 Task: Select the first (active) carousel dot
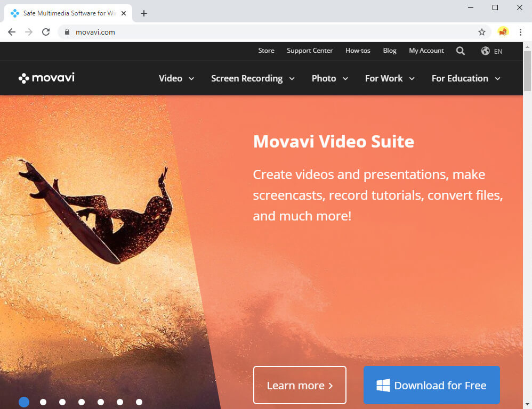(x=24, y=402)
